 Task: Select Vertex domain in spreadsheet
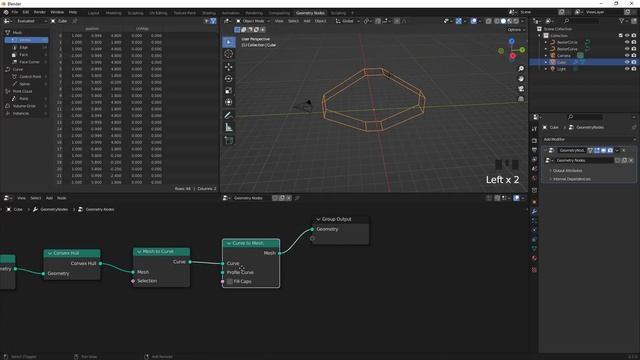[x=27, y=40]
